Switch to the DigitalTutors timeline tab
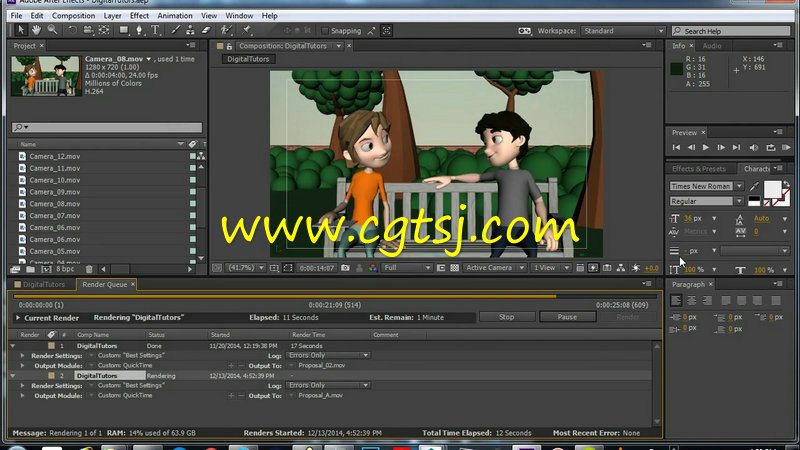This screenshot has width=800, height=450. point(43,285)
